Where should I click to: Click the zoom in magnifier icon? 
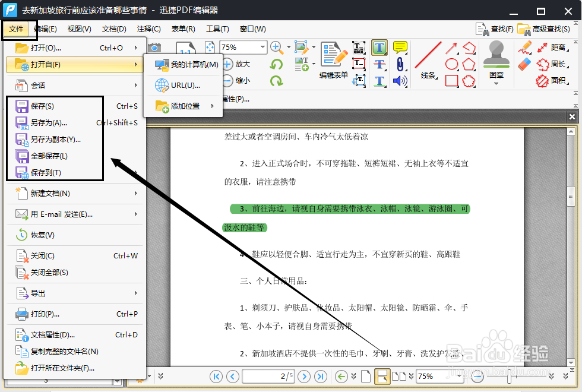point(276,47)
